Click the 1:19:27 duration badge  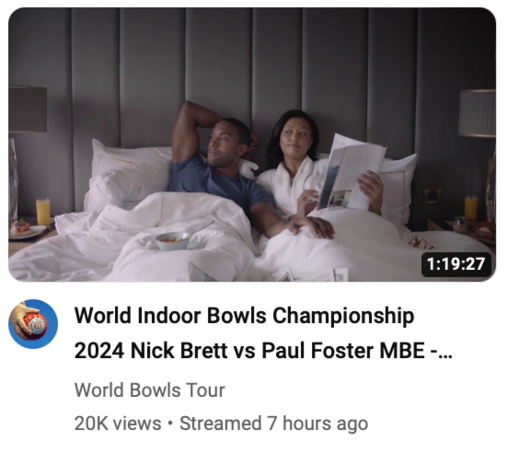[456, 265]
